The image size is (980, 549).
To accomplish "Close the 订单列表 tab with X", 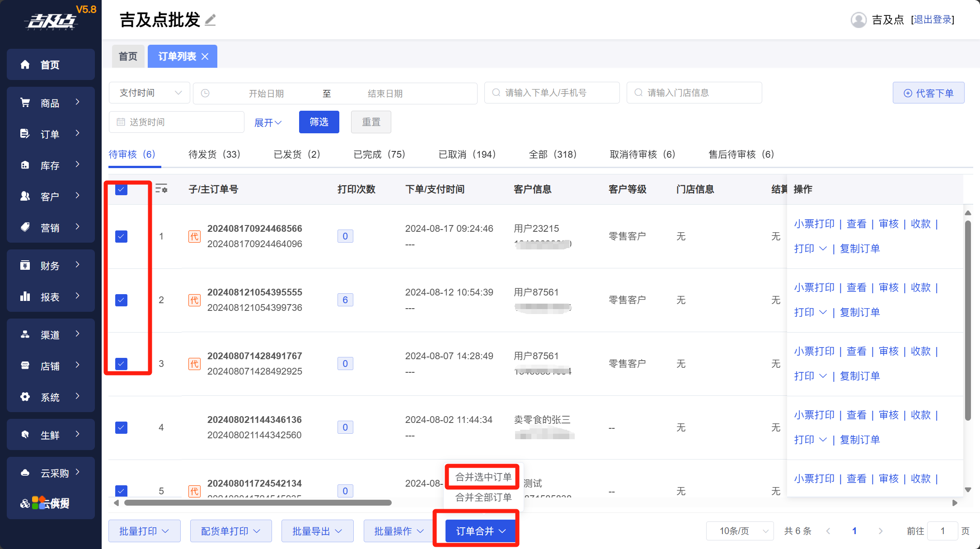I will 205,56.
